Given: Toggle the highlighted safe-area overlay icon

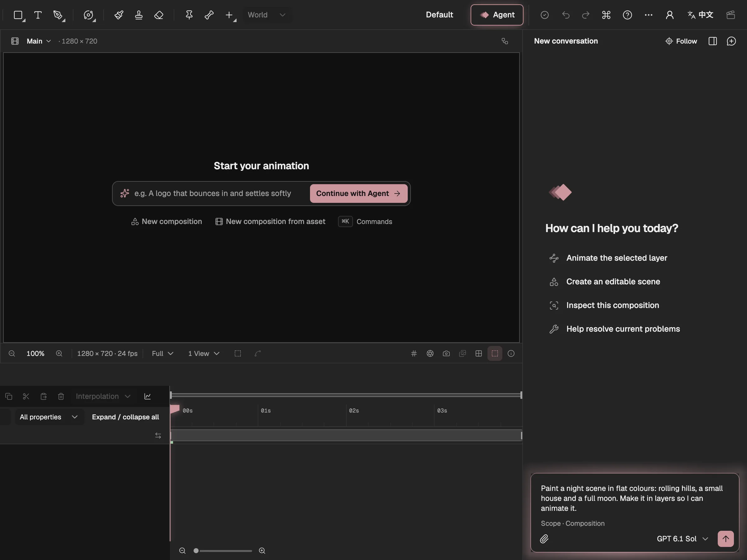Looking at the screenshot, I should (x=495, y=353).
